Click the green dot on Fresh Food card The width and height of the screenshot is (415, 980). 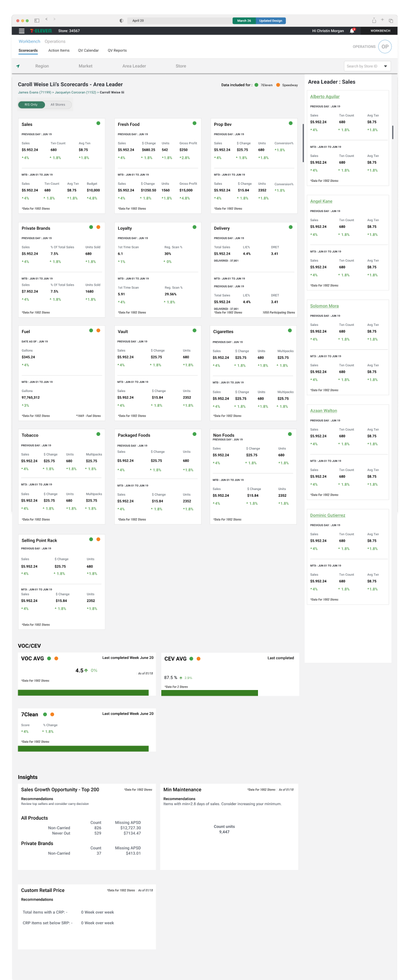point(194,123)
